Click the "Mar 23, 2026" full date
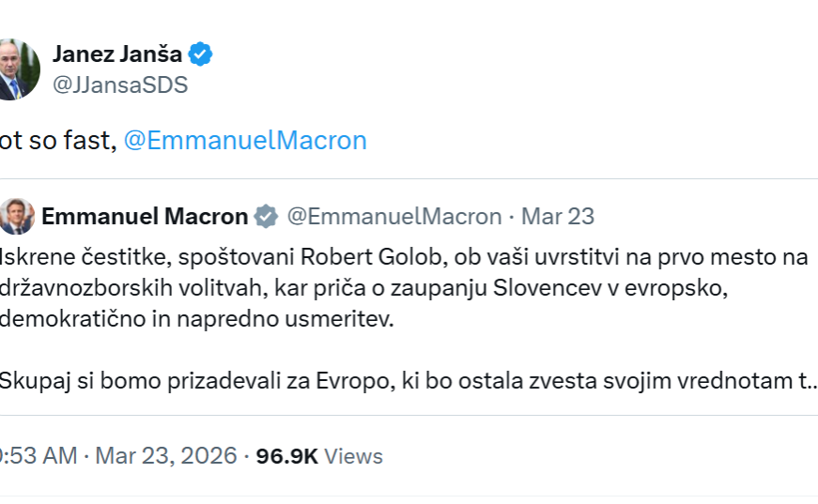818x504 pixels. pos(164,456)
